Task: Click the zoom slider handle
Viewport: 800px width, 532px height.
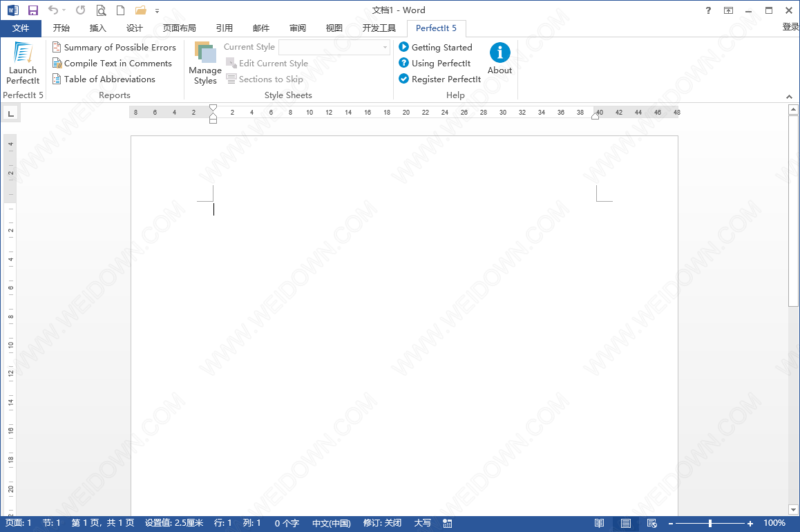Action: [709, 523]
